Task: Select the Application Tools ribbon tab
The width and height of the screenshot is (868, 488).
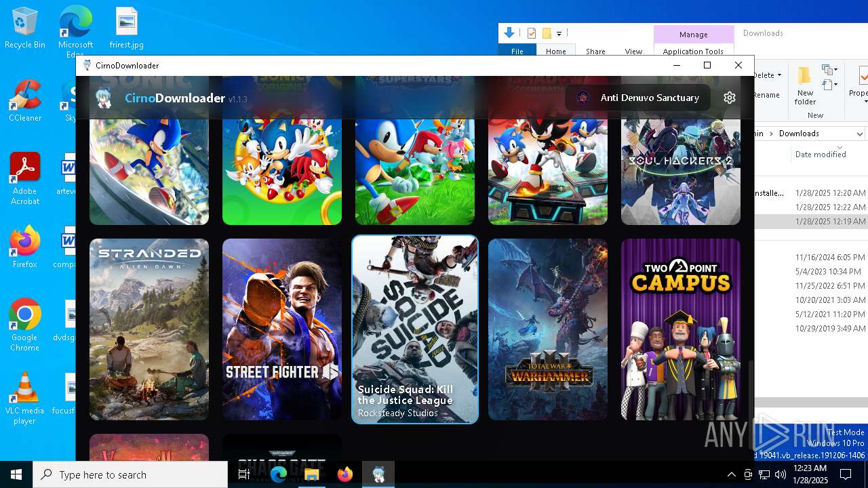Action: (694, 52)
